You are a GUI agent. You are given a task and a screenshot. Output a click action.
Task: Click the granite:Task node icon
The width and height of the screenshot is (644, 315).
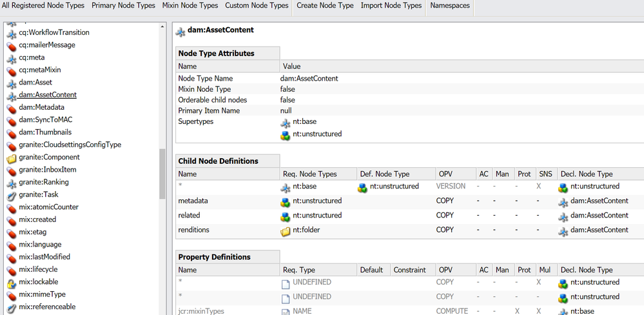(x=11, y=195)
